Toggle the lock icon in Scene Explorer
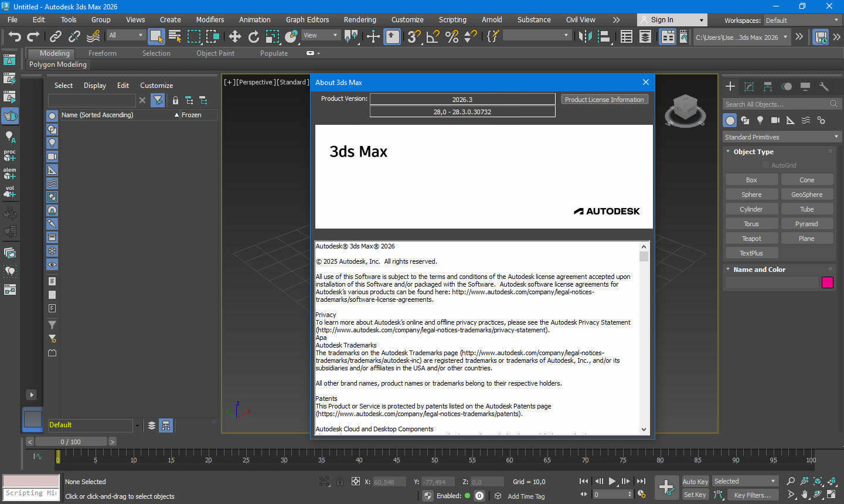Viewport: 844px width, 504px height. 175,100
